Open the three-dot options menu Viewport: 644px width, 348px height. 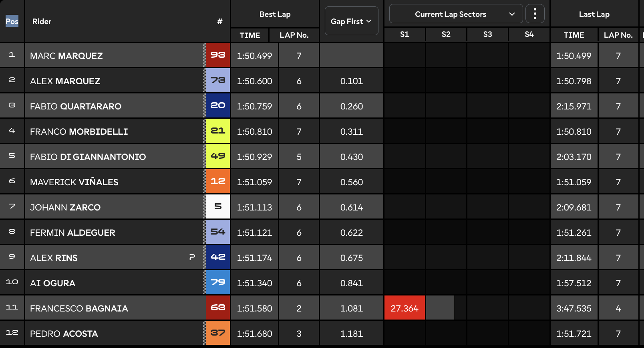[535, 14]
